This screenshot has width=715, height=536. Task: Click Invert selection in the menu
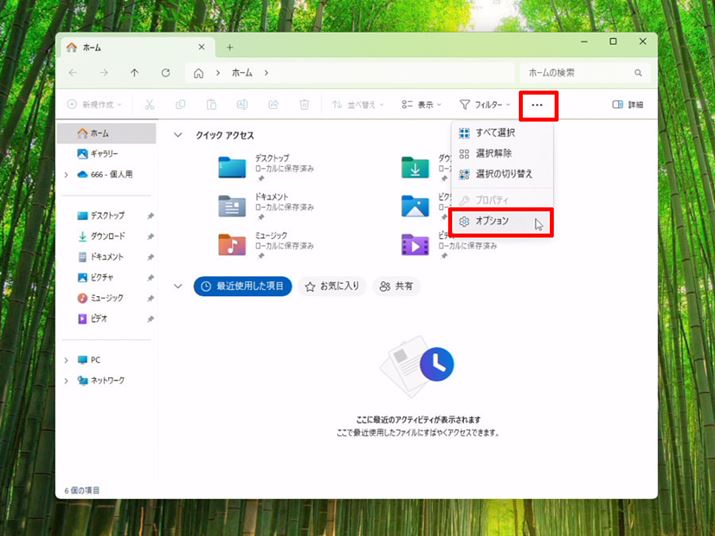point(503,174)
